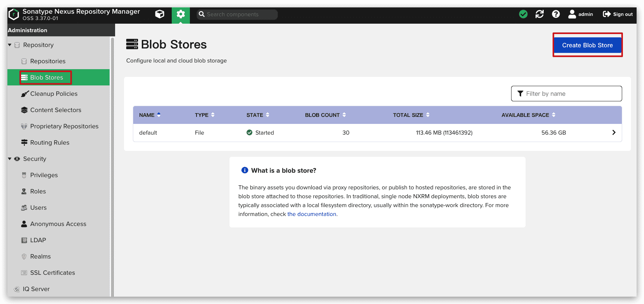
Task: Click the Sonatype Nexus logo
Action: click(x=14, y=14)
